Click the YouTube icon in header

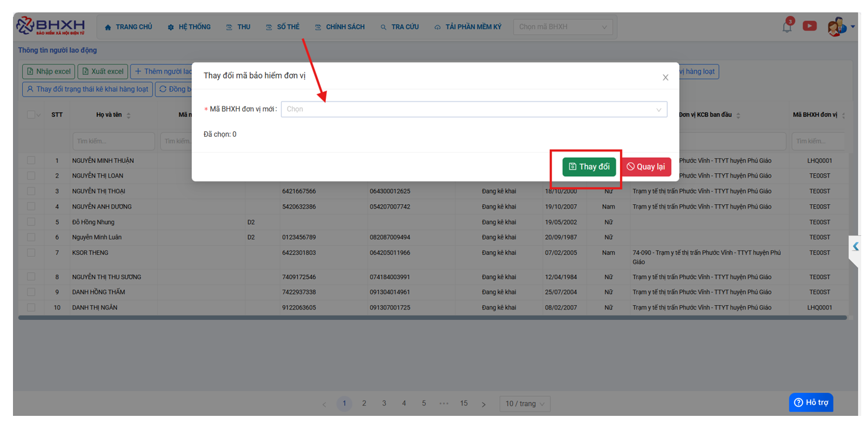point(809,26)
